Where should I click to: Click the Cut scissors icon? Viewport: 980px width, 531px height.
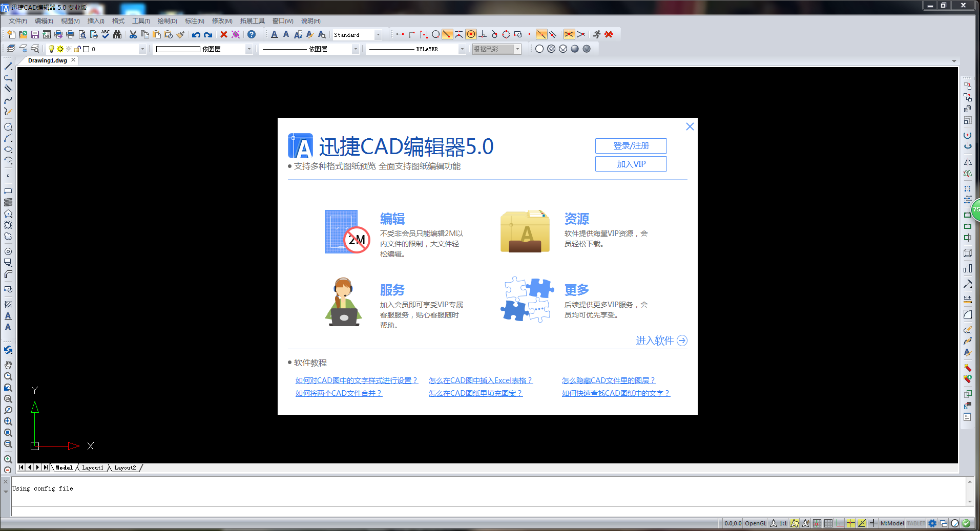[x=133, y=34]
